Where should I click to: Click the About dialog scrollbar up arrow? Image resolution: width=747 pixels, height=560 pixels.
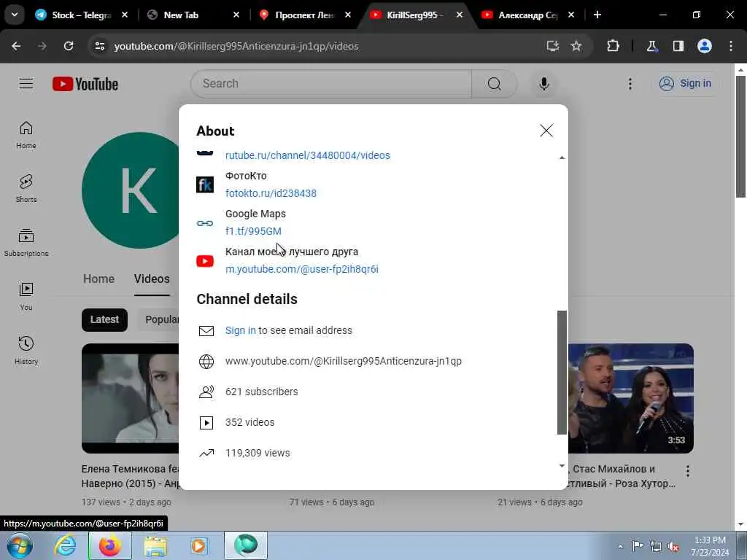point(562,157)
